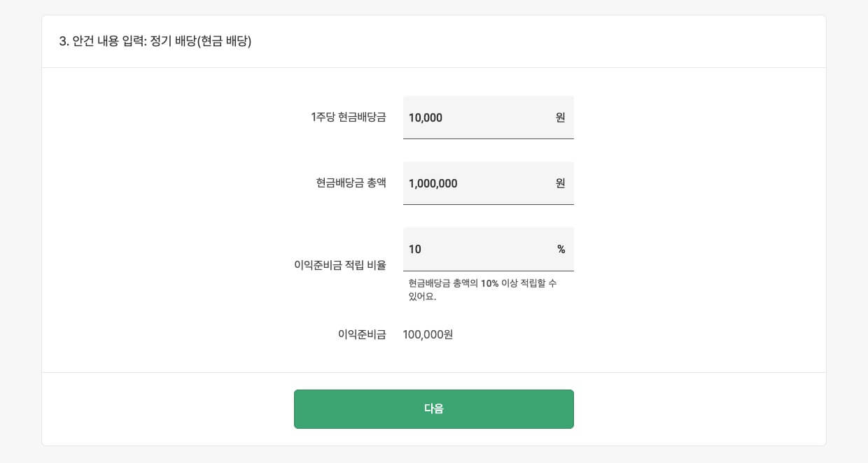868x463 pixels.
Task: Place cursor on the 10,000 value
Action: click(426, 117)
